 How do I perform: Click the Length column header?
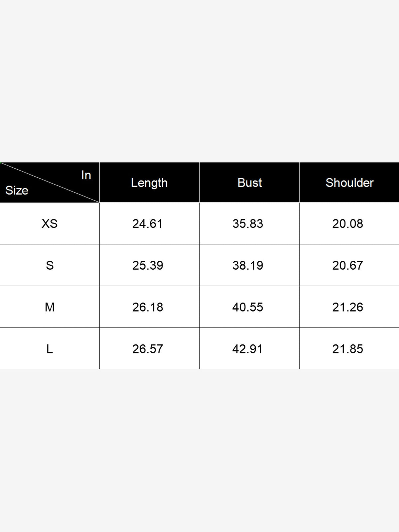[149, 183]
